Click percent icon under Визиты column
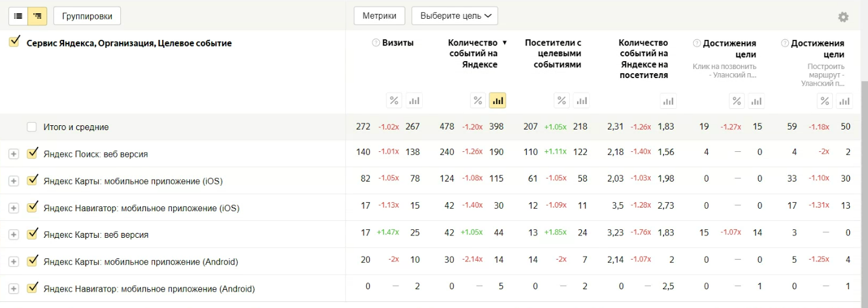868x308 pixels. point(394,100)
